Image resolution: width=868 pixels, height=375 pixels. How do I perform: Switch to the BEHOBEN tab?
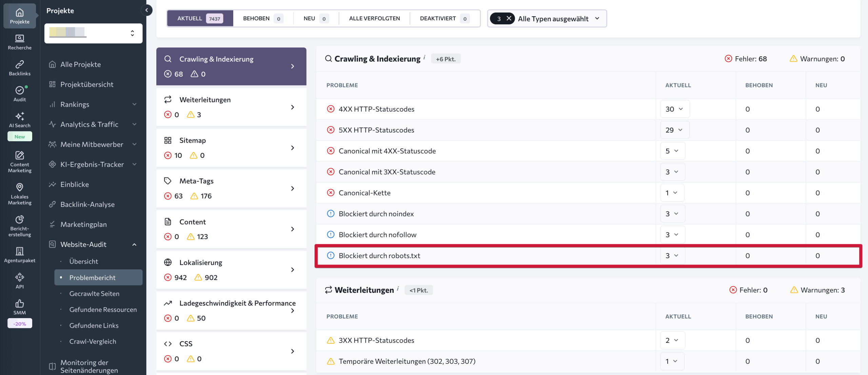pyautogui.click(x=256, y=18)
